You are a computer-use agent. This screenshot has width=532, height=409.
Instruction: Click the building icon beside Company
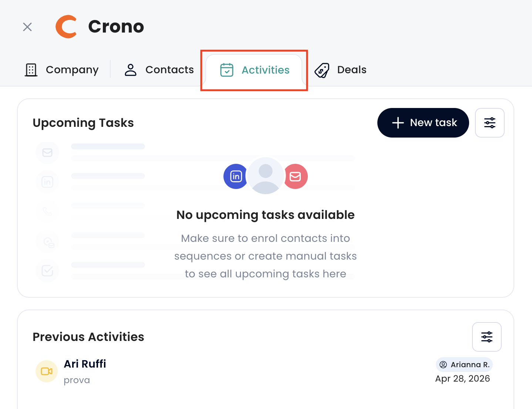[31, 70]
